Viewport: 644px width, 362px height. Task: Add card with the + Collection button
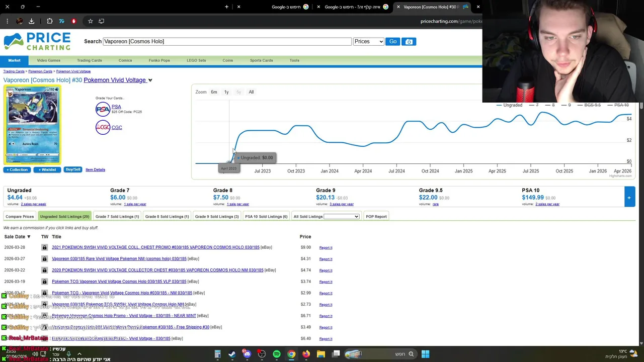tap(17, 170)
